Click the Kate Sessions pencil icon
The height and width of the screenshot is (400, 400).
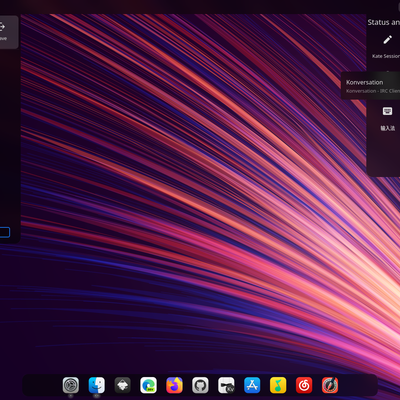point(387,40)
